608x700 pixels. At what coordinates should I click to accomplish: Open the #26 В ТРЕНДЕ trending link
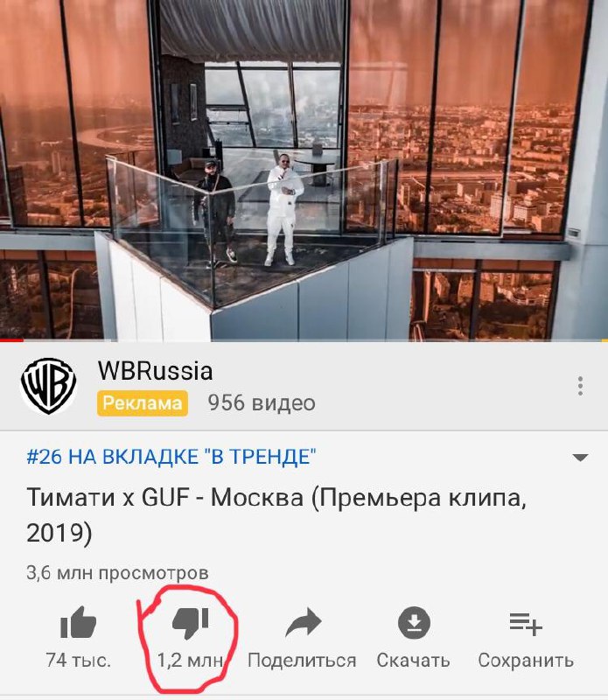(171, 457)
